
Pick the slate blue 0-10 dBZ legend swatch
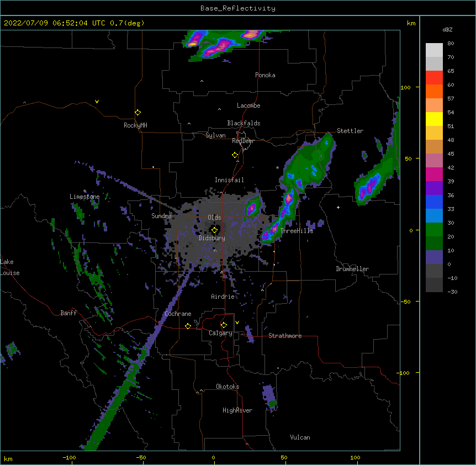click(x=434, y=257)
